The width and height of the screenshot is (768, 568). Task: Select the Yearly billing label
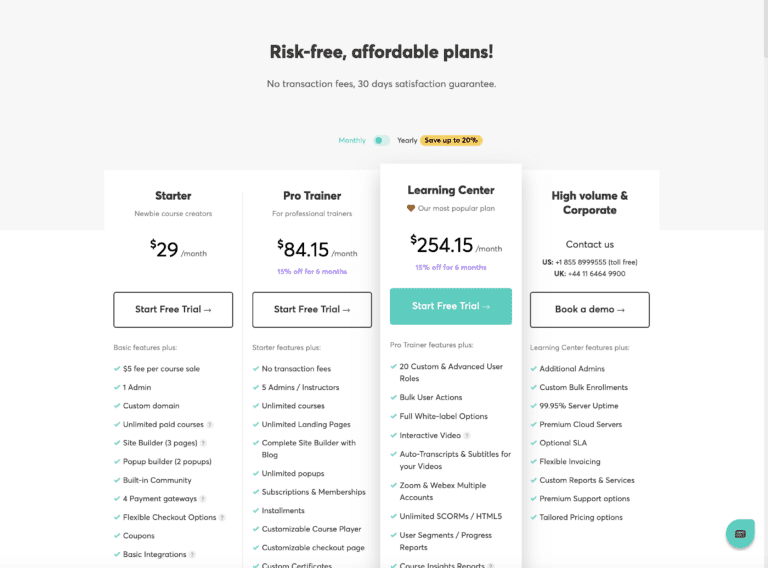(407, 141)
